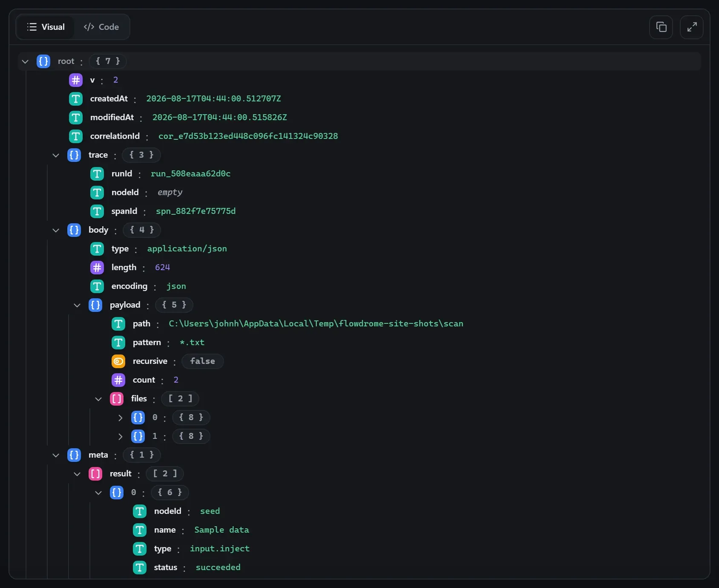Collapse the payload object

tap(77, 305)
